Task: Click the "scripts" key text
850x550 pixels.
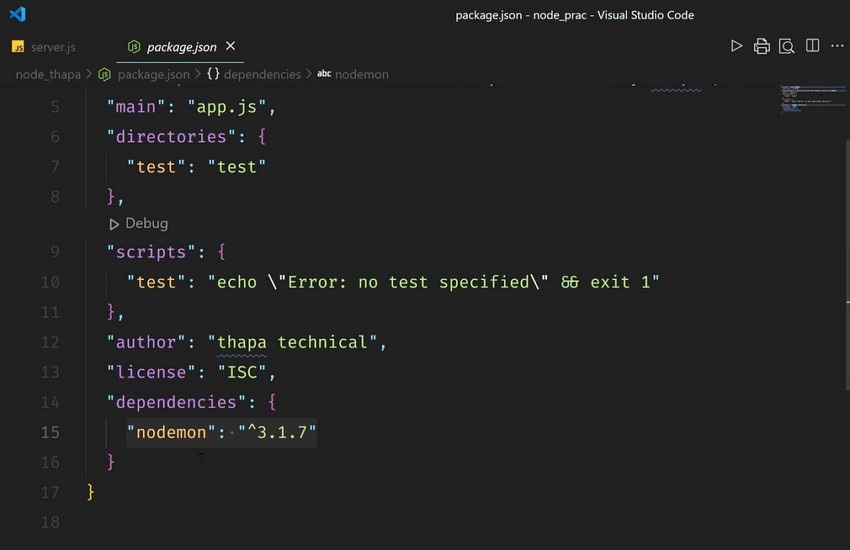Action: (x=151, y=252)
